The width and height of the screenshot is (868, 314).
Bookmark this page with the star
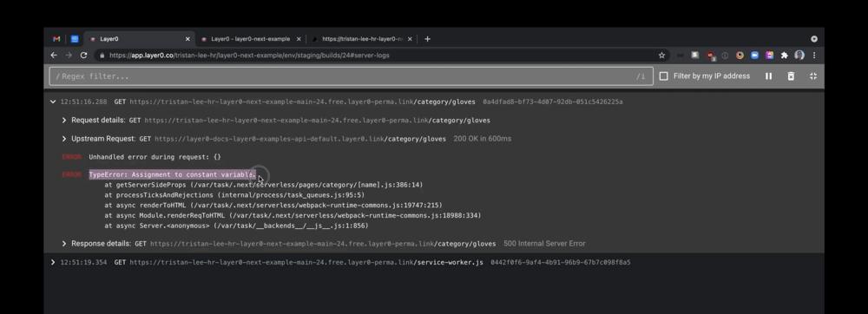(661, 56)
